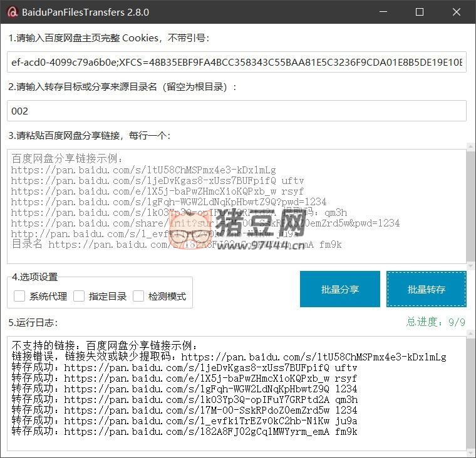This screenshot has width=476, height=458.
Task: Toggle the 指定目录 checkbox
Action: (x=79, y=296)
